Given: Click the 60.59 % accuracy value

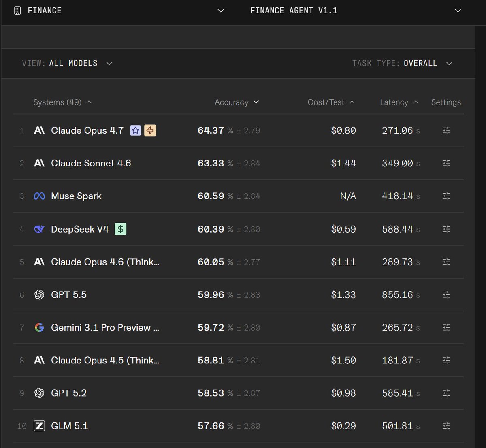Looking at the screenshot, I should click(x=215, y=196).
